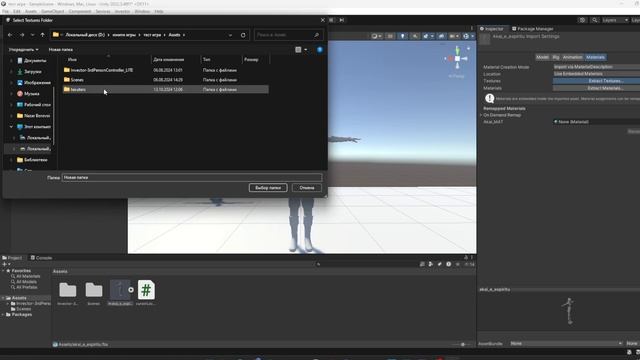Open the AssetBundle None dropdown
640x360 pixels.
pos(566,344)
